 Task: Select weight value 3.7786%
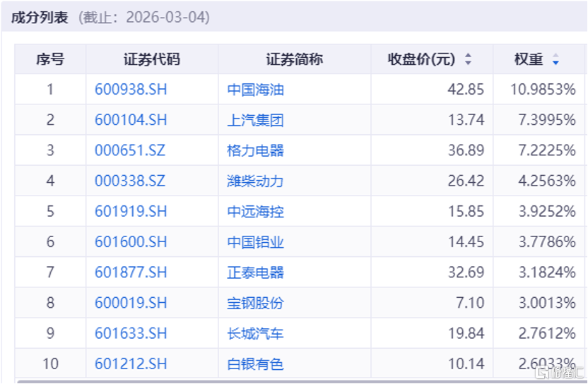pos(547,241)
